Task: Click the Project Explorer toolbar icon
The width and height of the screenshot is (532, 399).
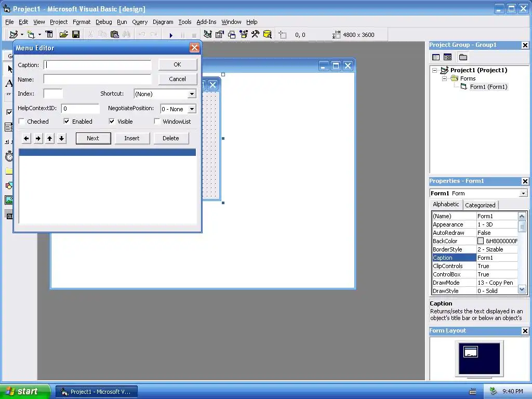Action: coord(208,35)
